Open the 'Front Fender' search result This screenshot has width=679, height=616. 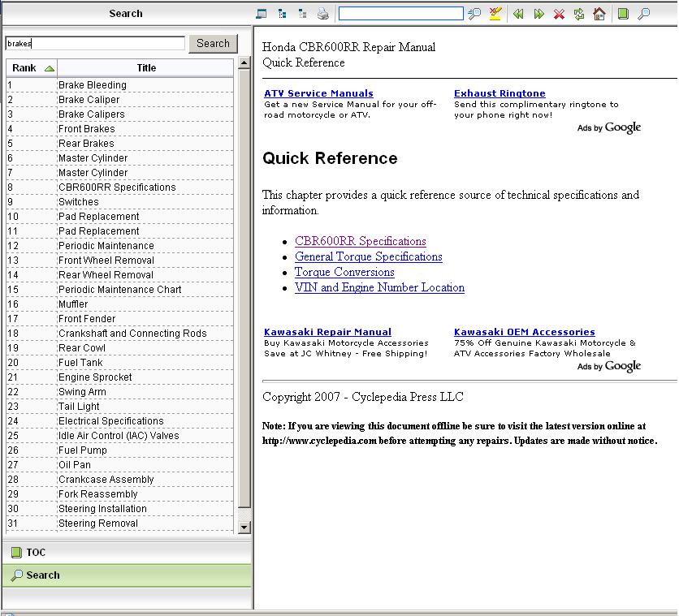coord(120,319)
